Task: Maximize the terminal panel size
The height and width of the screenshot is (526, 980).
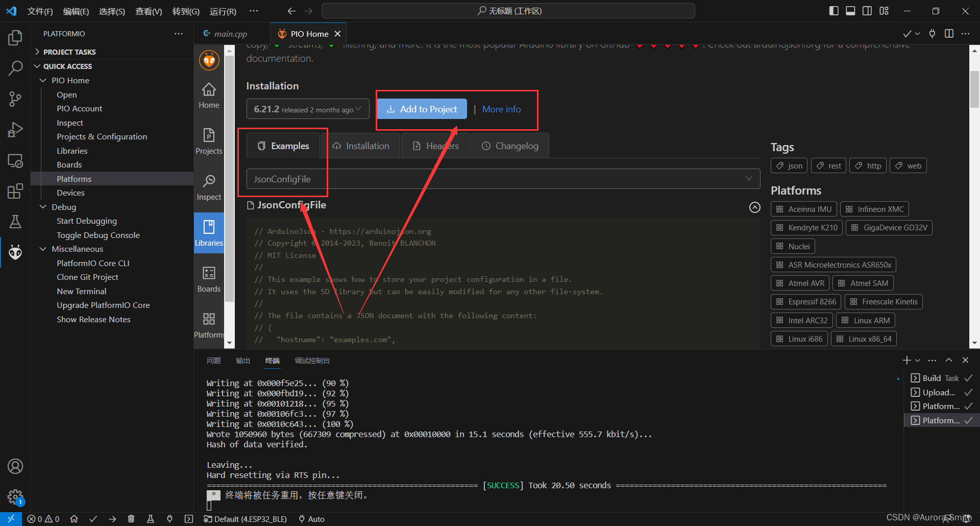Action: pyautogui.click(x=949, y=360)
